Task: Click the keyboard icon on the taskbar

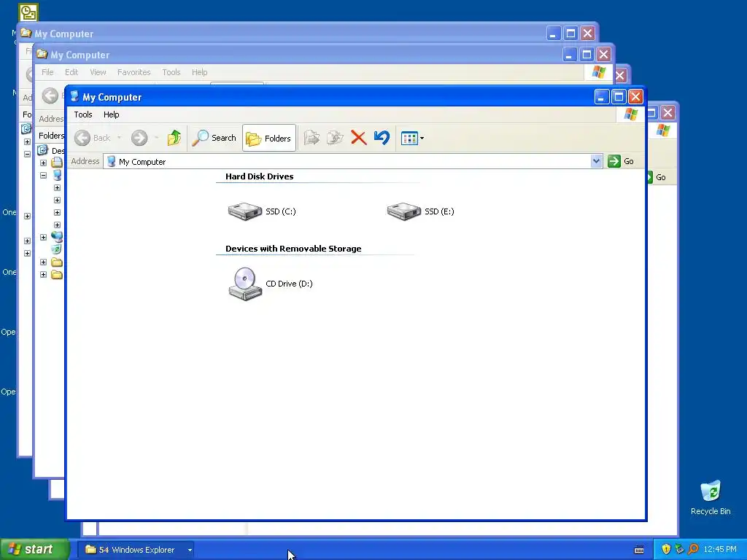Action: tap(639, 550)
